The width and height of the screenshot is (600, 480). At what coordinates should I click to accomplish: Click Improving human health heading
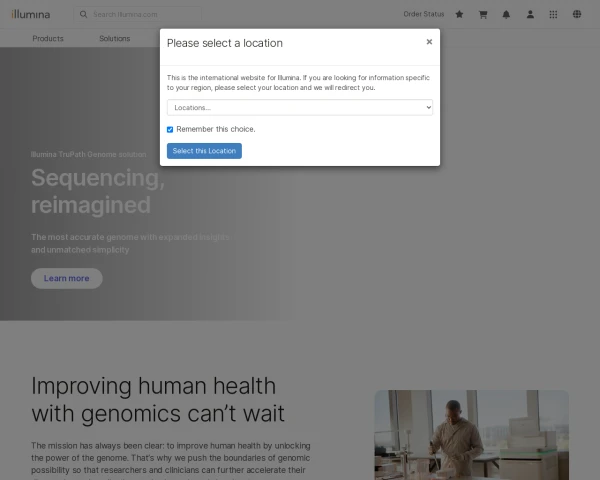pyautogui.click(x=158, y=400)
